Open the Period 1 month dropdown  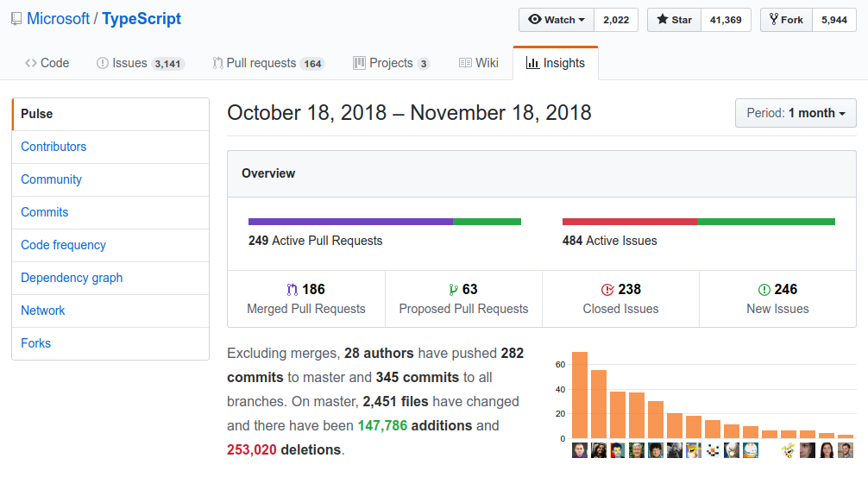[796, 113]
